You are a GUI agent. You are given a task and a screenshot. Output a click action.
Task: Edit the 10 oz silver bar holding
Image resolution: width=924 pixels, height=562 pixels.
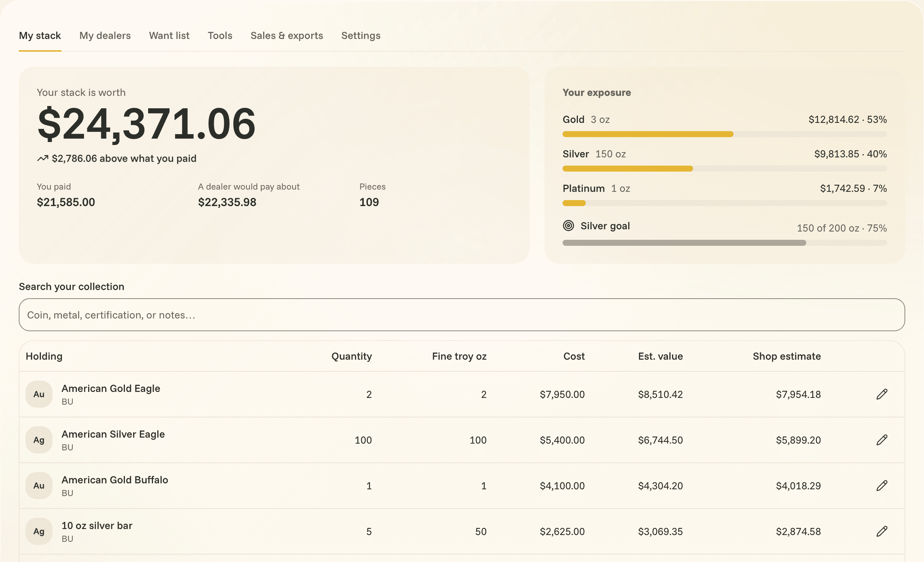[x=882, y=531]
